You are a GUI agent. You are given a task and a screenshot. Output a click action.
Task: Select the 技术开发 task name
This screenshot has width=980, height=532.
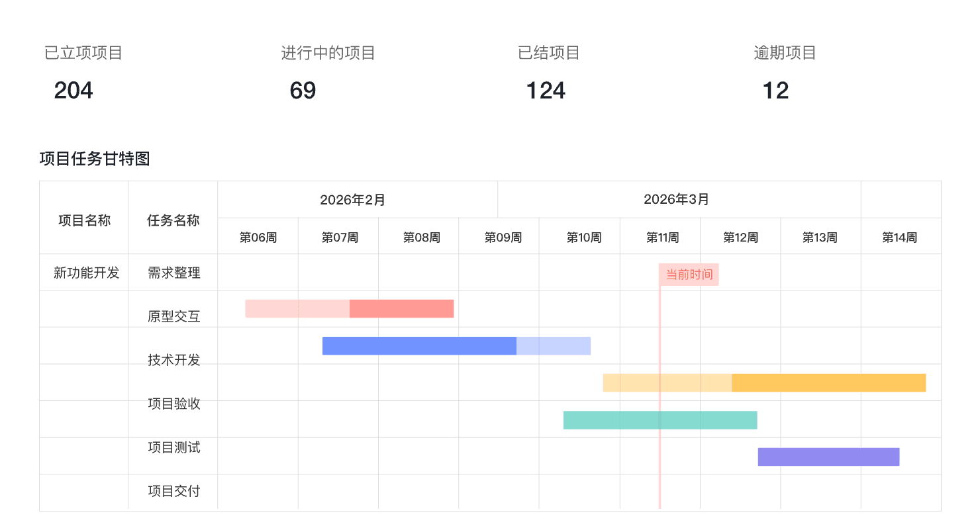pyautogui.click(x=173, y=360)
